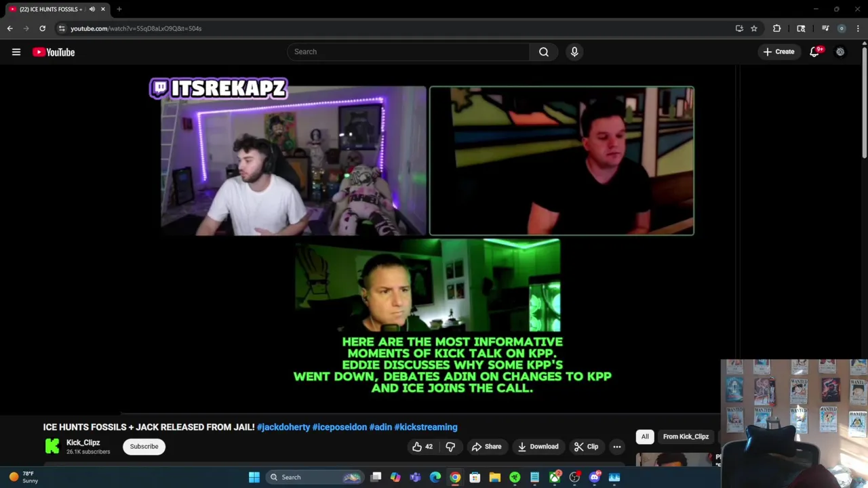
Task: Dislike the video with thumbs down
Action: coord(450,447)
